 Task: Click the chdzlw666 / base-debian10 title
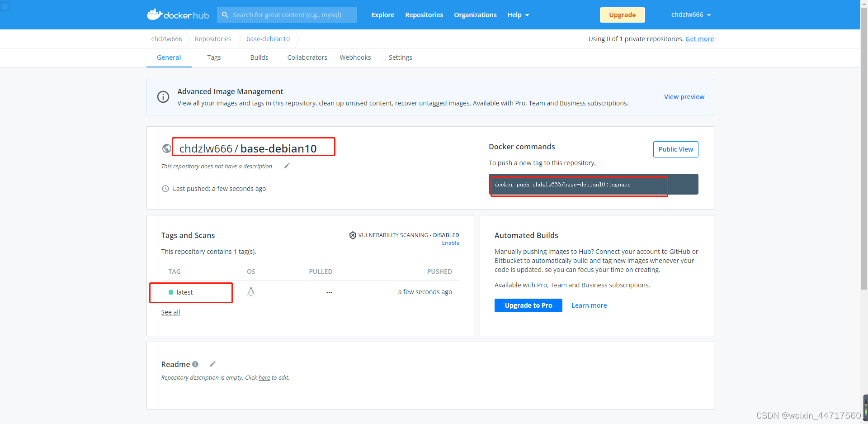pos(248,148)
